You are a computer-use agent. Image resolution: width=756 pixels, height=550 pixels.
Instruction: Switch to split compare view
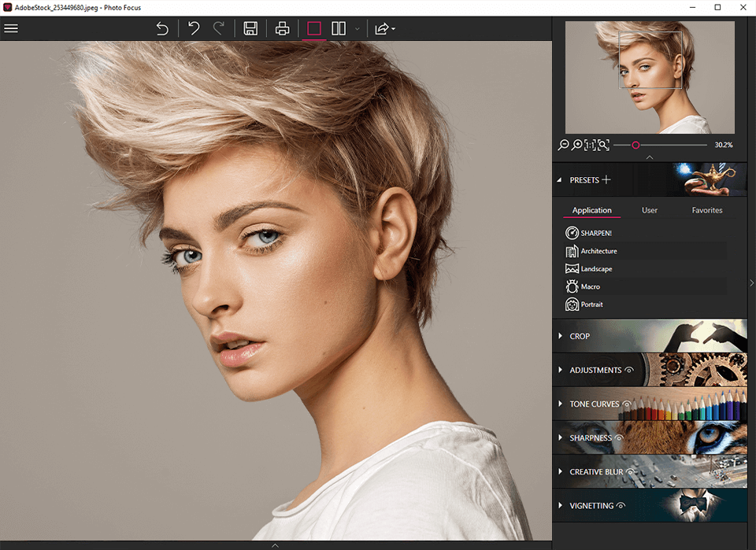point(339,28)
